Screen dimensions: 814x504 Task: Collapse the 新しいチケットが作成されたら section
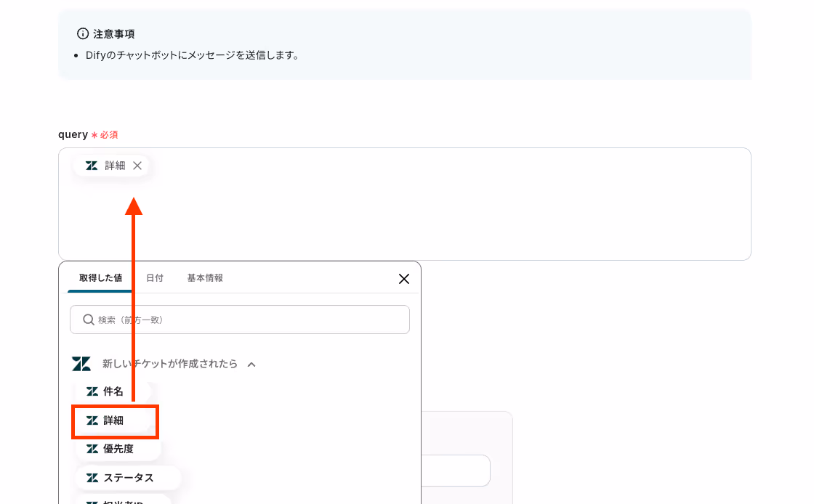[251, 365]
